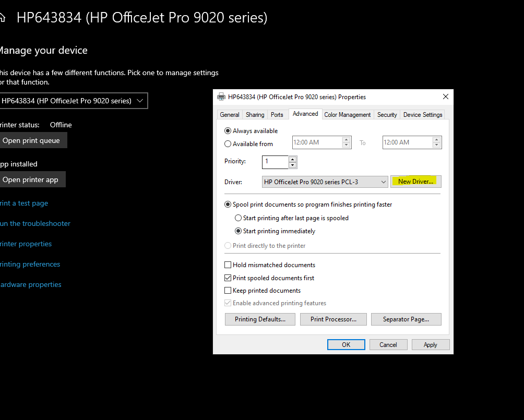The height and width of the screenshot is (420, 524).
Task: Click the home icon in Settings header
Action: click(x=3, y=18)
